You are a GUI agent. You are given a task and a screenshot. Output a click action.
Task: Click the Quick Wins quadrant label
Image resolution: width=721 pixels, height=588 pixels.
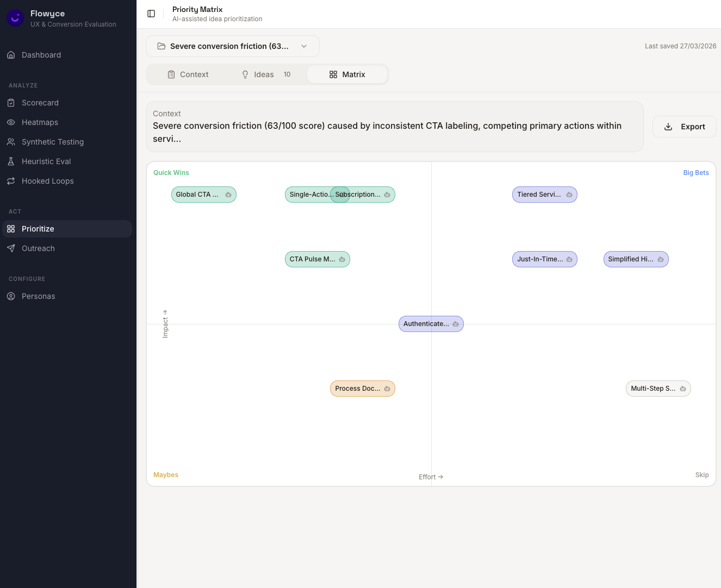(171, 173)
